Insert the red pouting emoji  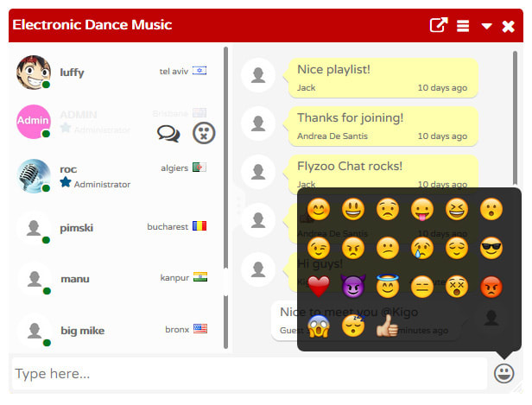[x=491, y=287]
